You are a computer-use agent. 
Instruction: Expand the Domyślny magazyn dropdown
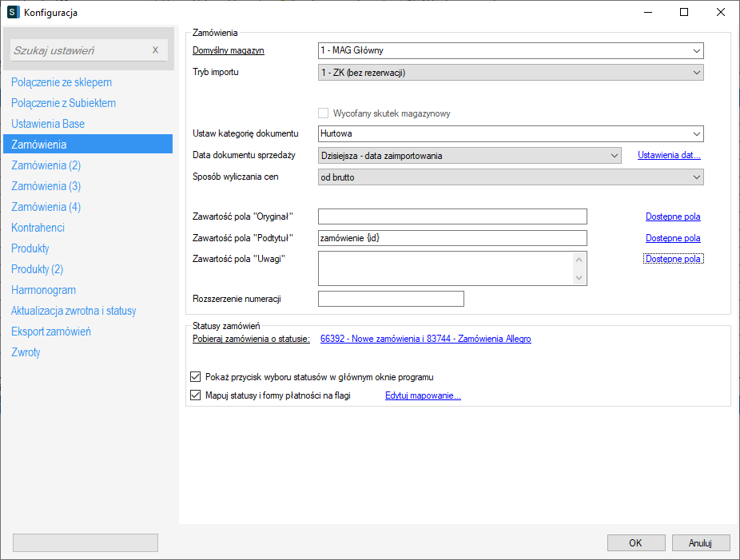pyautogui.click(x=696, y=51)
